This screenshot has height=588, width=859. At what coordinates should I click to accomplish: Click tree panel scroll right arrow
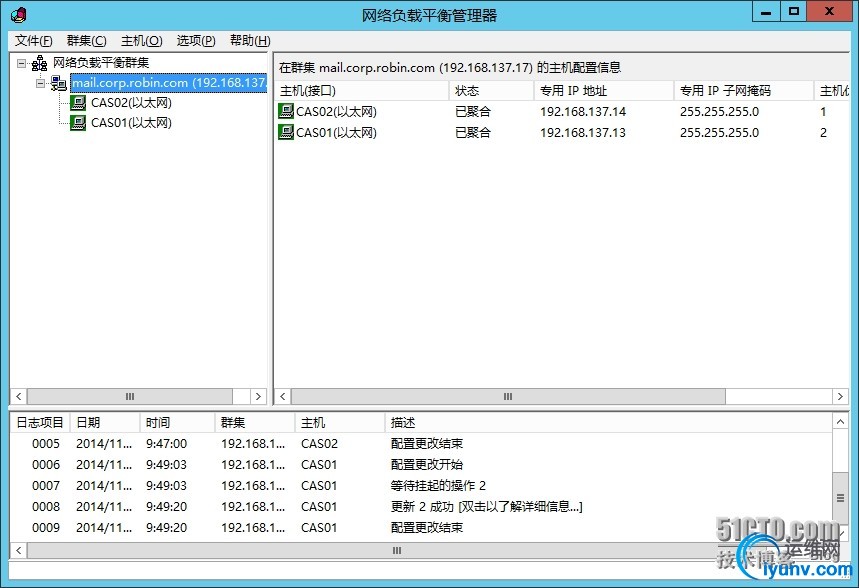pyautogui.click(x=258, y=396)
